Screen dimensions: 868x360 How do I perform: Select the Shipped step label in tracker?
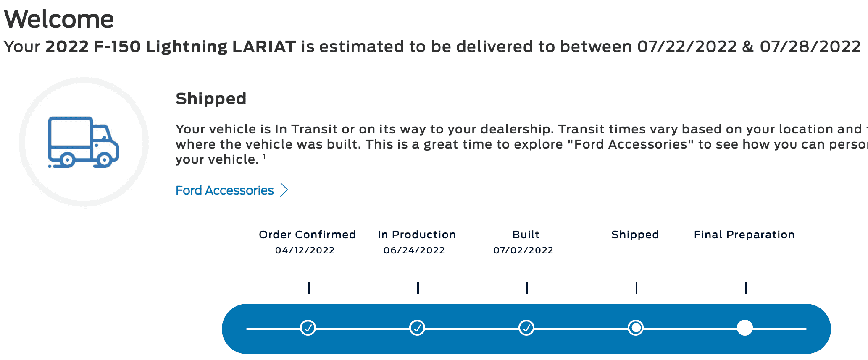tap(635, 235)
